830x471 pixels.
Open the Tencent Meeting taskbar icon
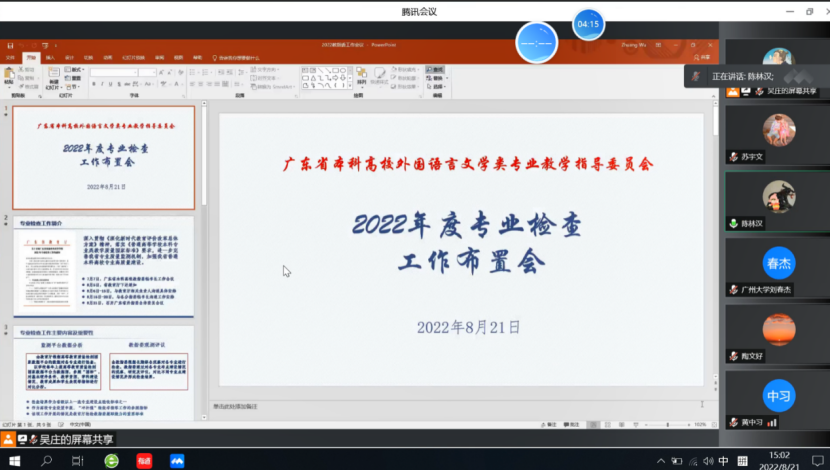[x=177, y=461]
